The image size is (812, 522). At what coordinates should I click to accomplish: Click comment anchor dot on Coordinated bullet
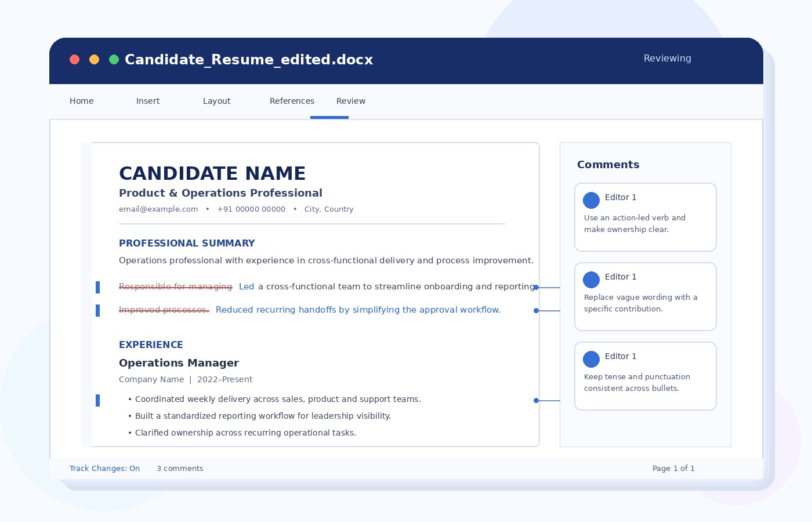tap(536, 400)
